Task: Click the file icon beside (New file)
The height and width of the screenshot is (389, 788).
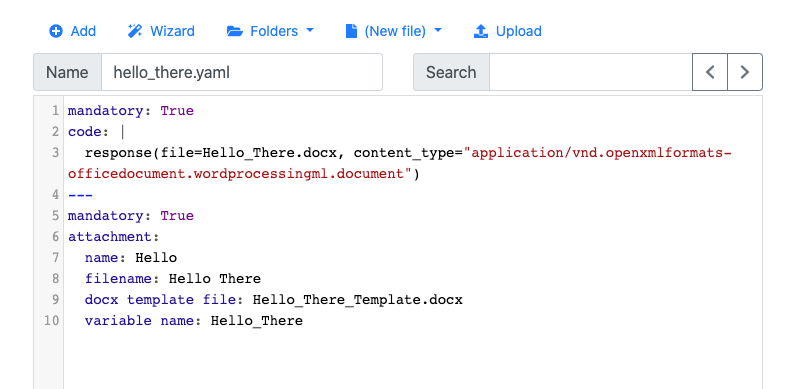Action: coord(351,31)
